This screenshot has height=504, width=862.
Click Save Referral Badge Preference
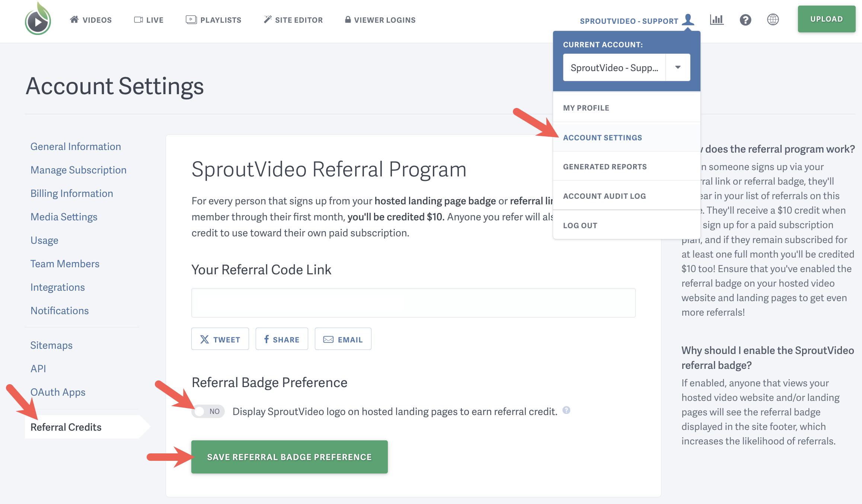point(289,457)
